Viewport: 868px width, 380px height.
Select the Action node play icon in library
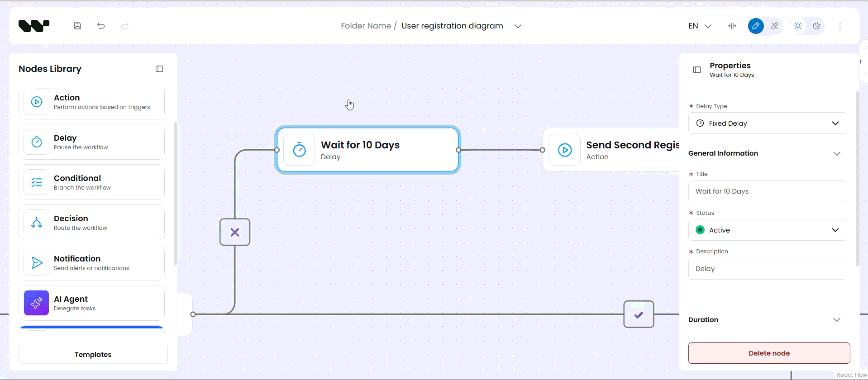[x=37, y=102]
